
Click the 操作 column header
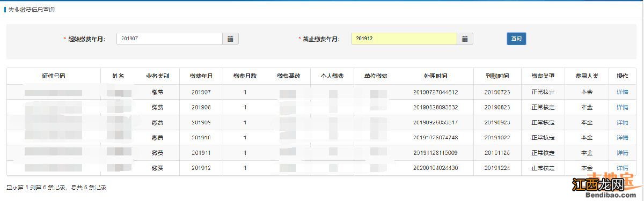623,76
